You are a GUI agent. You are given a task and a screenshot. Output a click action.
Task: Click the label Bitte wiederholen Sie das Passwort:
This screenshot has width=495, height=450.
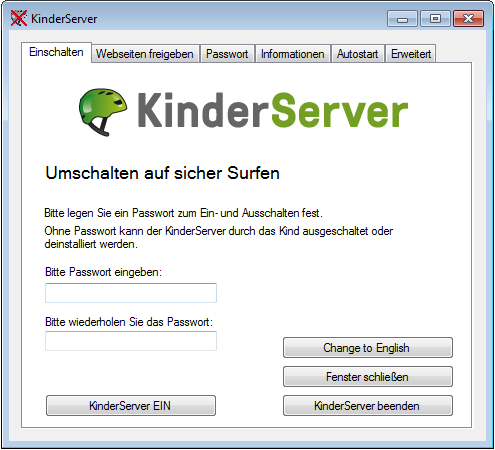pyautogui.click(x=129, y=322)
